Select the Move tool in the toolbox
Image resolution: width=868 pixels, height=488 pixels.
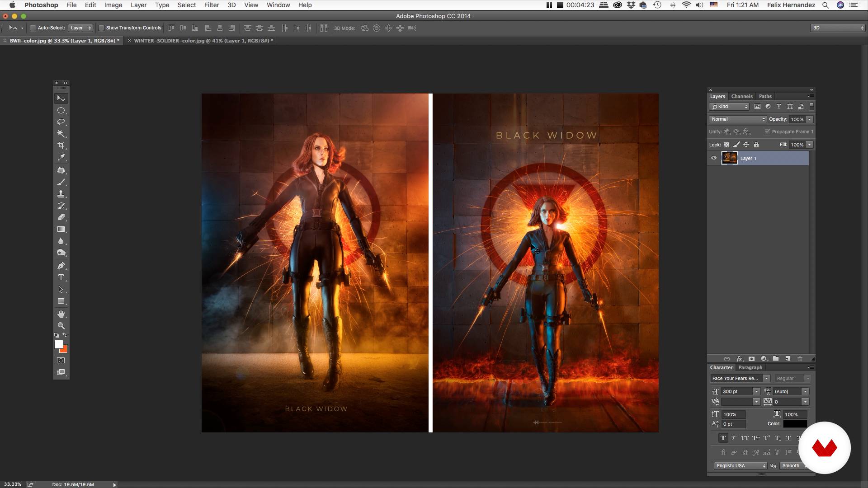click(61, 99)
